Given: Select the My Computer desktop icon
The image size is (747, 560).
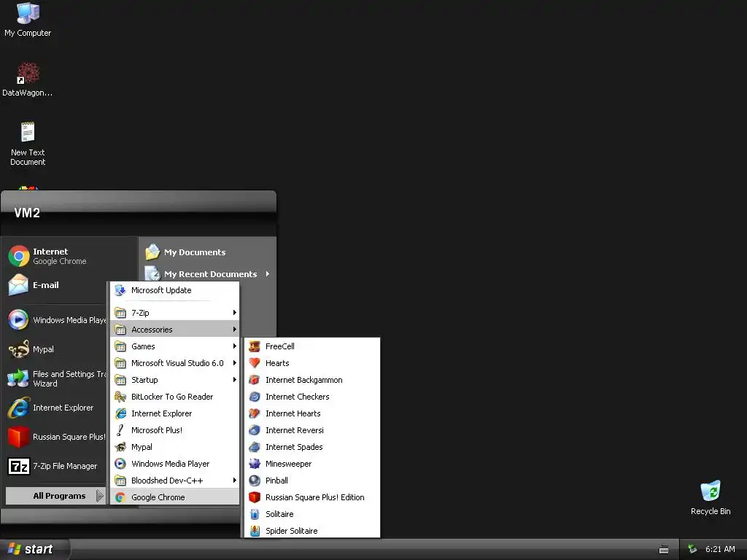Looking at the screenshot, I should tap(28, 20).
